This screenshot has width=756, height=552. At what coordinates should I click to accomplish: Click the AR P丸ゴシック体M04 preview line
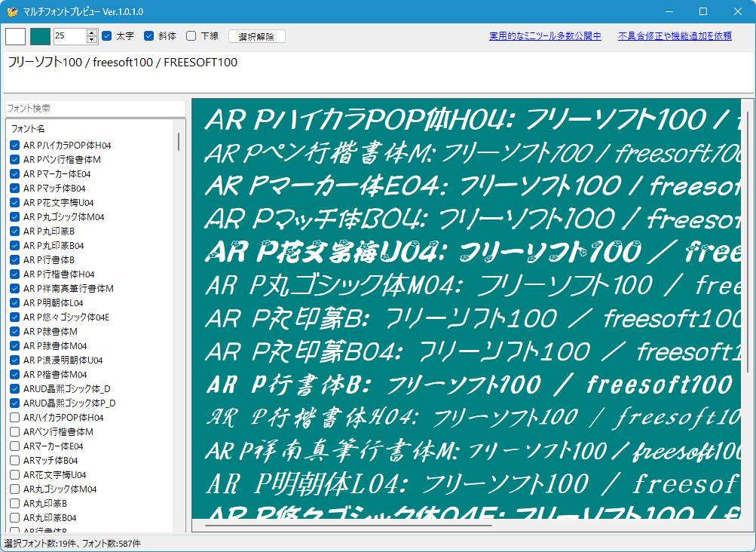(473, 285)
